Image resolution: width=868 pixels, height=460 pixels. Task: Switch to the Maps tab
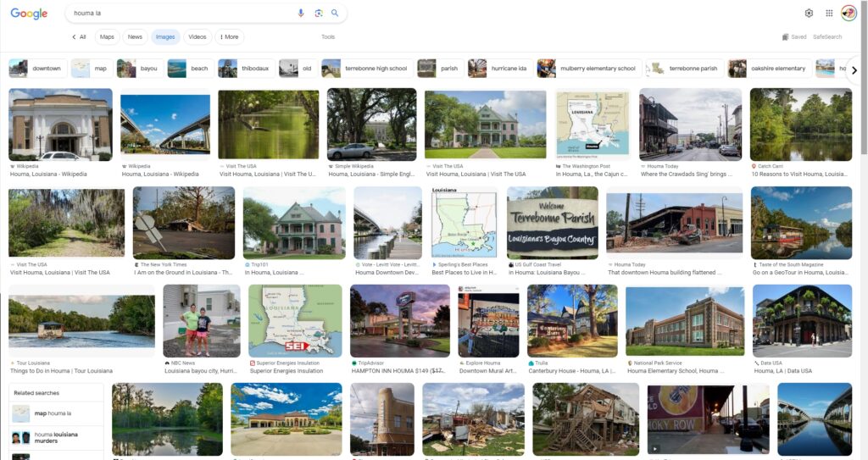(x=107, y=37)
